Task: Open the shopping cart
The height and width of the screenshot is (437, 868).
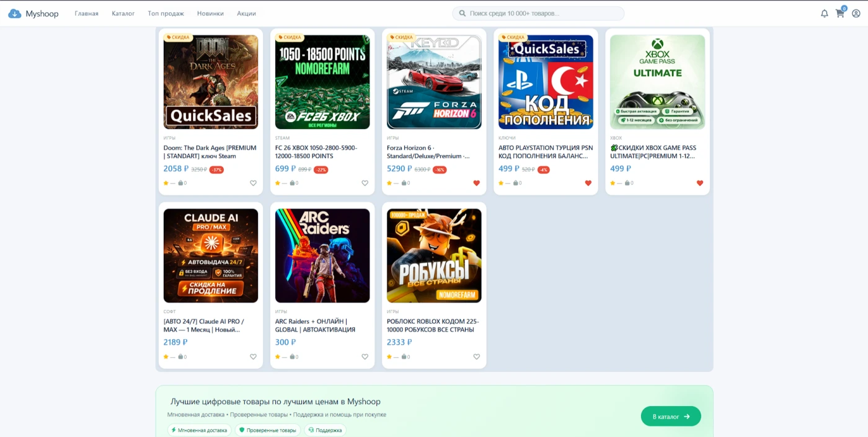Action: tap(840, 14)
